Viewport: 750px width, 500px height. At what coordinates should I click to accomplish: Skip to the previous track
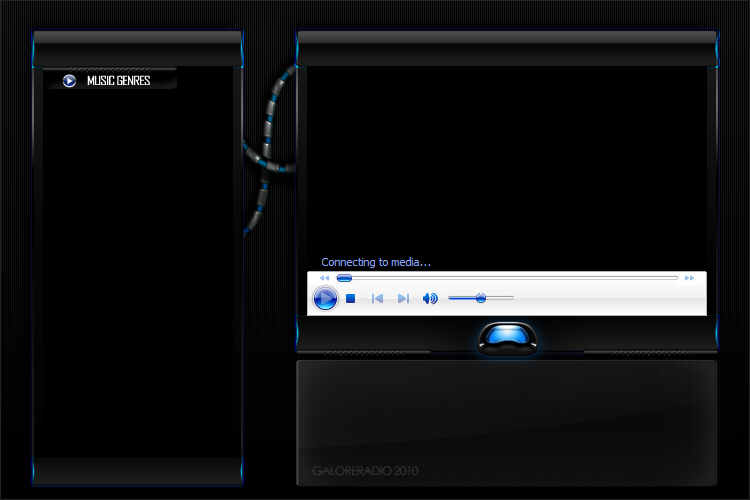(377, 298)
